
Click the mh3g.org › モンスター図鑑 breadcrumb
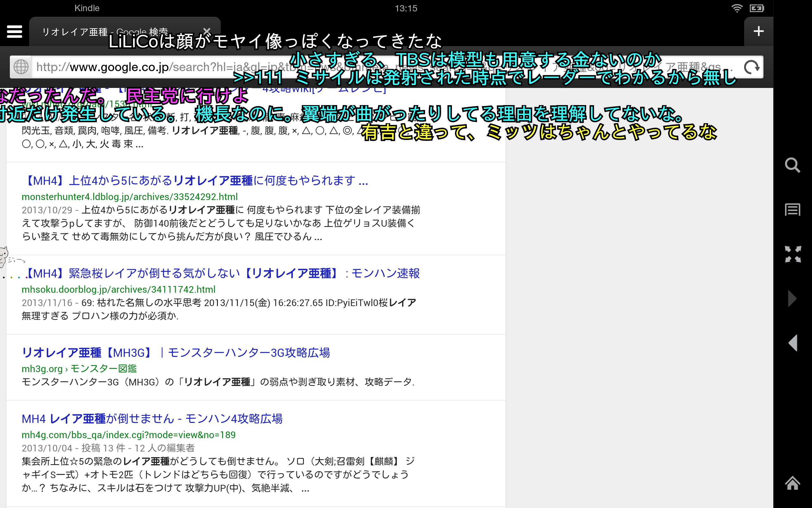pyautogui.click(x=79, y=369)
